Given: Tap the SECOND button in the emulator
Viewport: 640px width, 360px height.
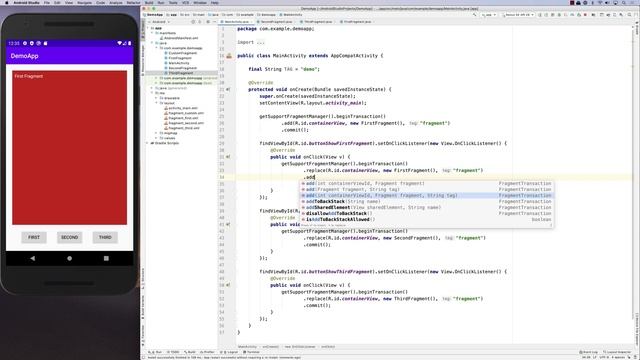Looking at the screenshot, I should coord(69,237).
